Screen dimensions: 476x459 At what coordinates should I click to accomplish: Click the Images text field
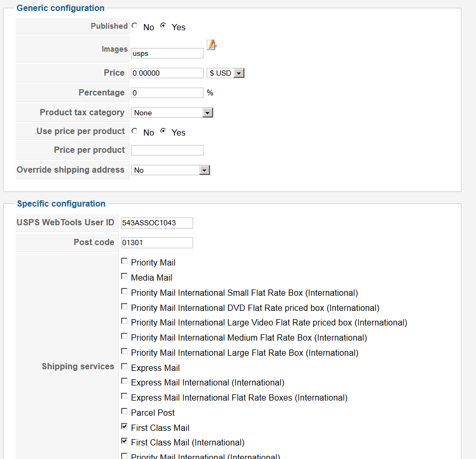tap(167, 53)
